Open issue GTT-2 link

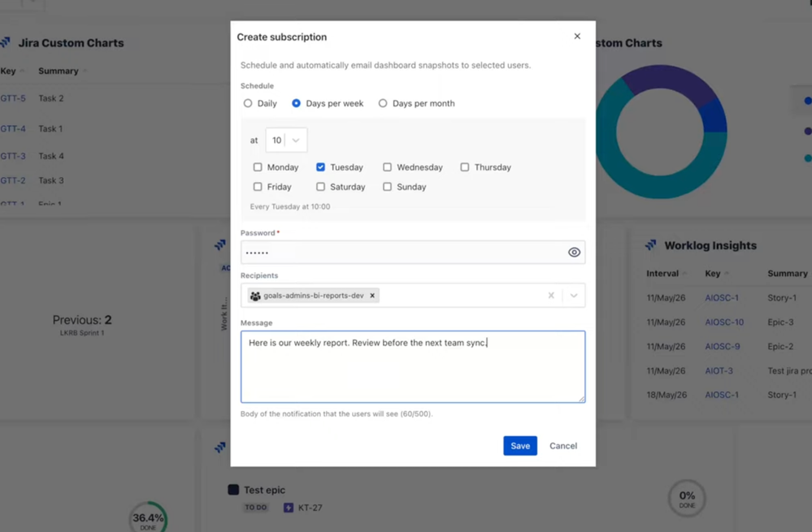pyautogui.click(x=13, y=180)
